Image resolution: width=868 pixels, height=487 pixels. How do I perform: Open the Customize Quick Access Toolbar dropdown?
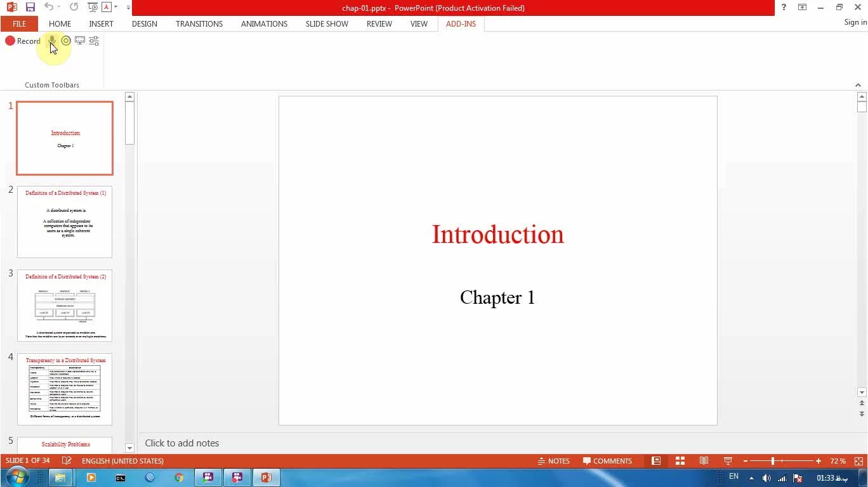pos(128,8)
